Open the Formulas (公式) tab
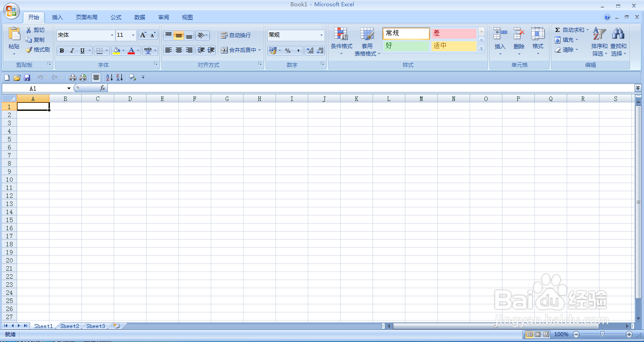The image size is (644, 342). [116, 18]
